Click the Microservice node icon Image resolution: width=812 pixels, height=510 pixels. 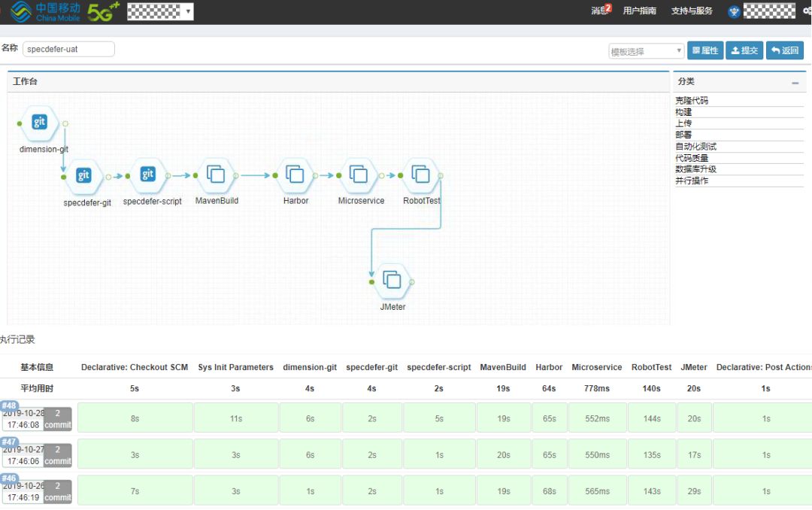pyautogui.click(x=359, y=175)
